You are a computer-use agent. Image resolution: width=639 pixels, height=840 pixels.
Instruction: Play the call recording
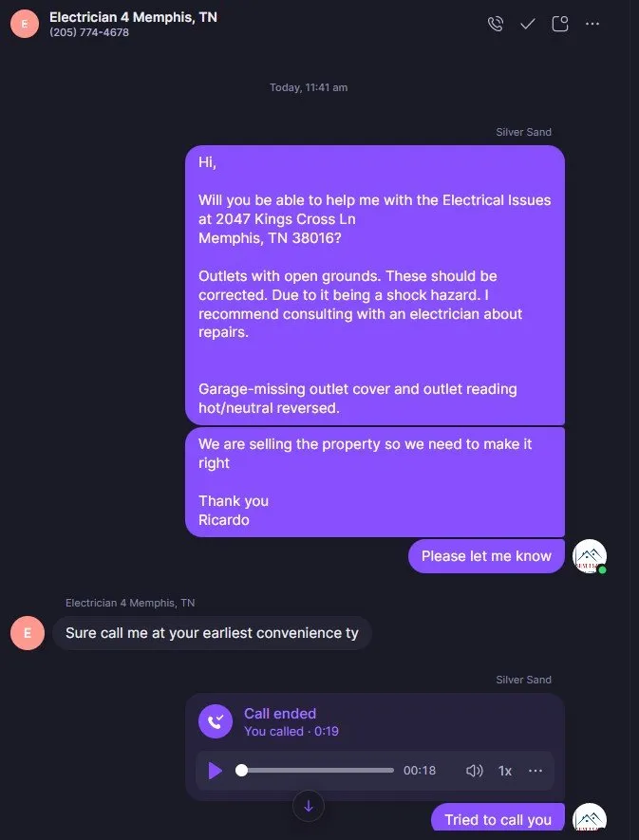(x=216, y=771)
